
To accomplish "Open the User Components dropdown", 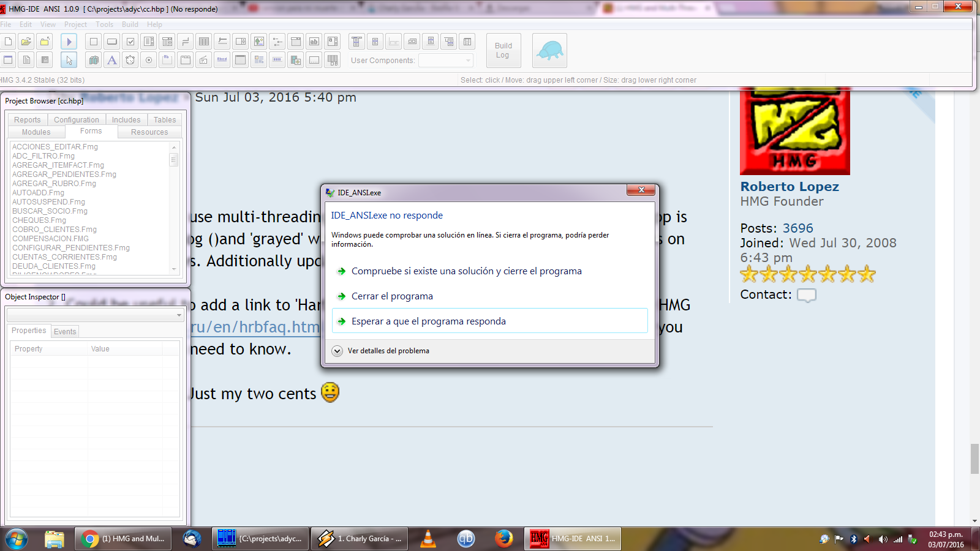I will coord(446,60).
